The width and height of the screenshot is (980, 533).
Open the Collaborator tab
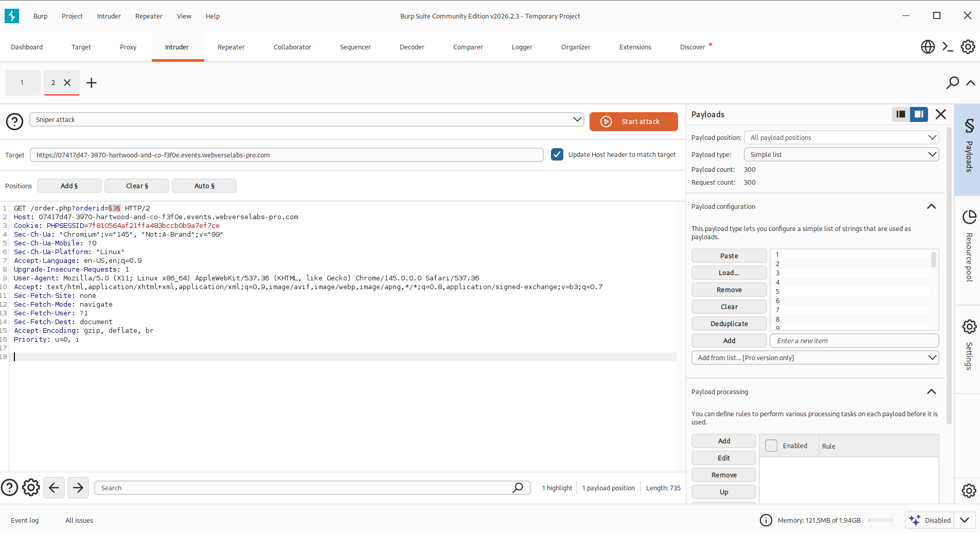point(292,47)
